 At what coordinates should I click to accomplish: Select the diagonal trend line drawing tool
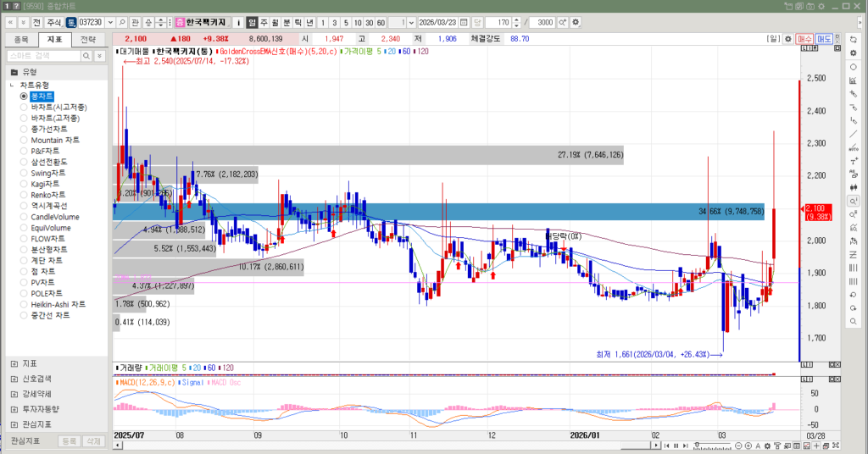click(853, 134)
